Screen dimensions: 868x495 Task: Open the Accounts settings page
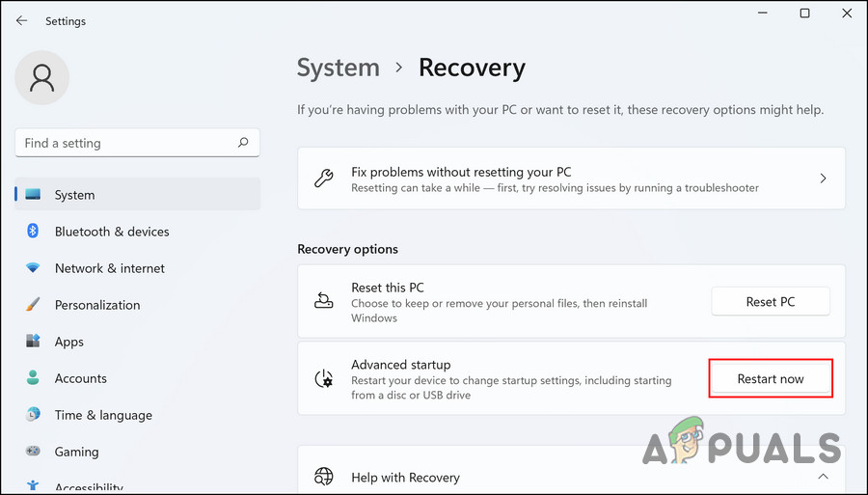80,378
